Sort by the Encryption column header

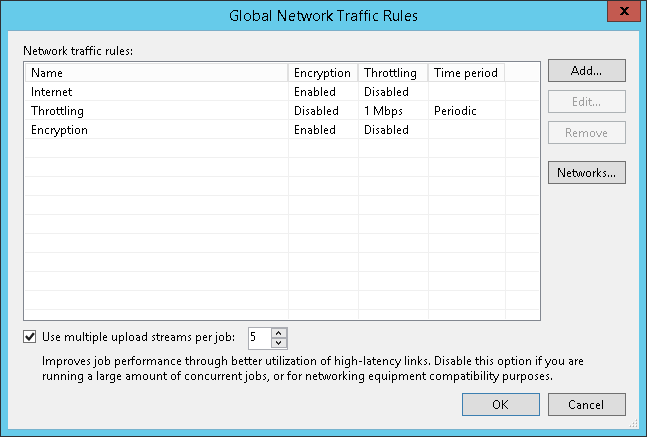point(322,73)
